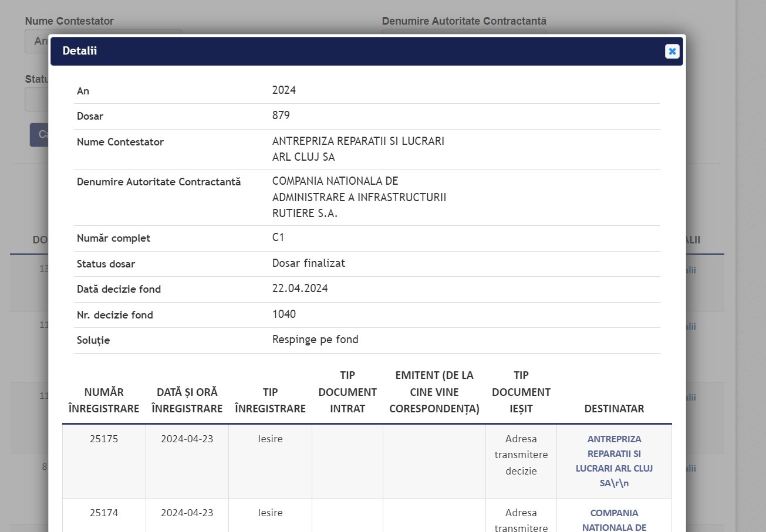Screen dimensions: 766x532
Task: Select the 2024-04-23 date in row 25175
Action: click(187, 439)
